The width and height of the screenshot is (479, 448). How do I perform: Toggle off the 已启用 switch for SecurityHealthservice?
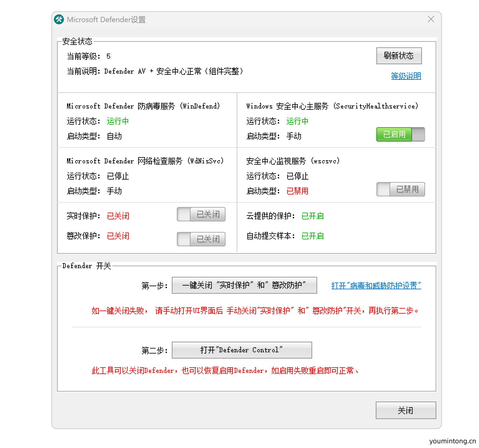click(x=400, y=134)
